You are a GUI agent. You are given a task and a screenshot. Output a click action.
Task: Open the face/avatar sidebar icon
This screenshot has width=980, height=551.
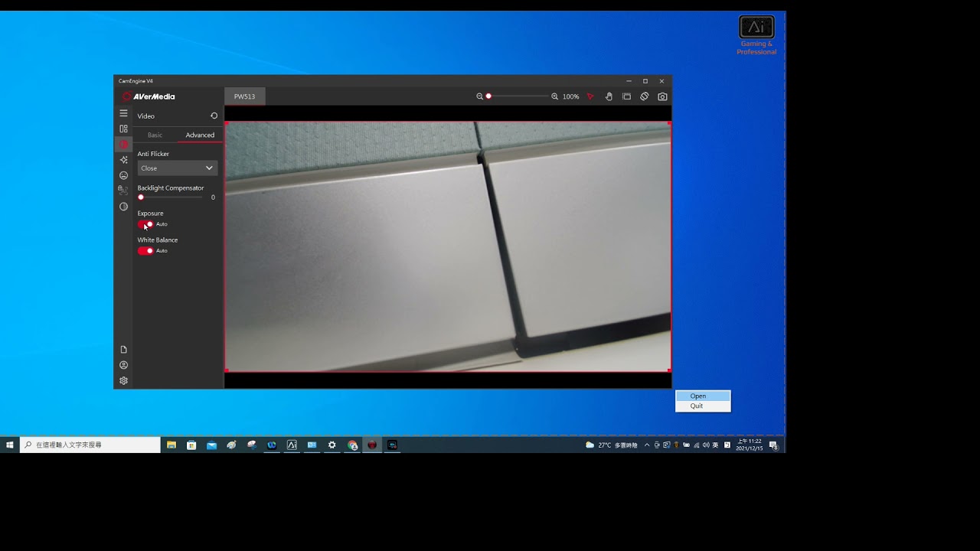click(x=123, y=175)
